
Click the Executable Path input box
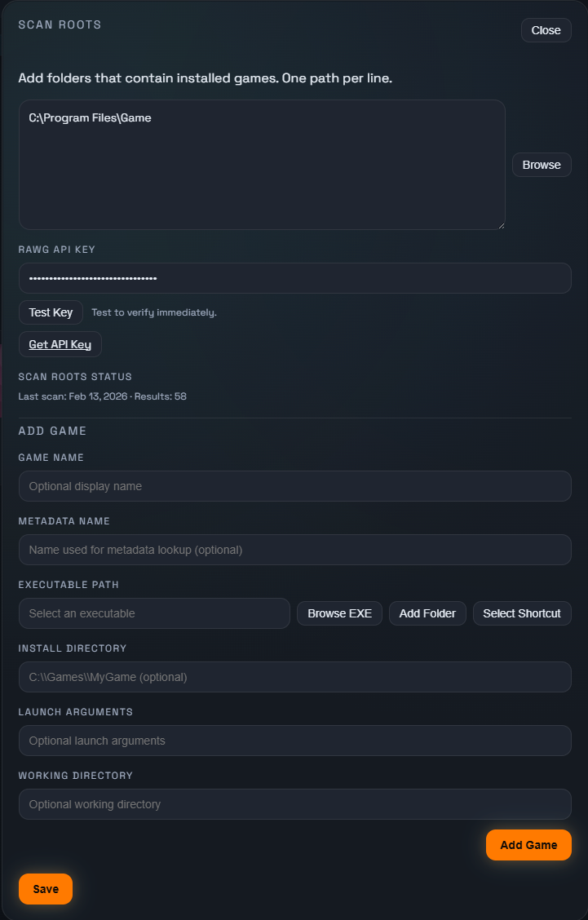[154, 613]
